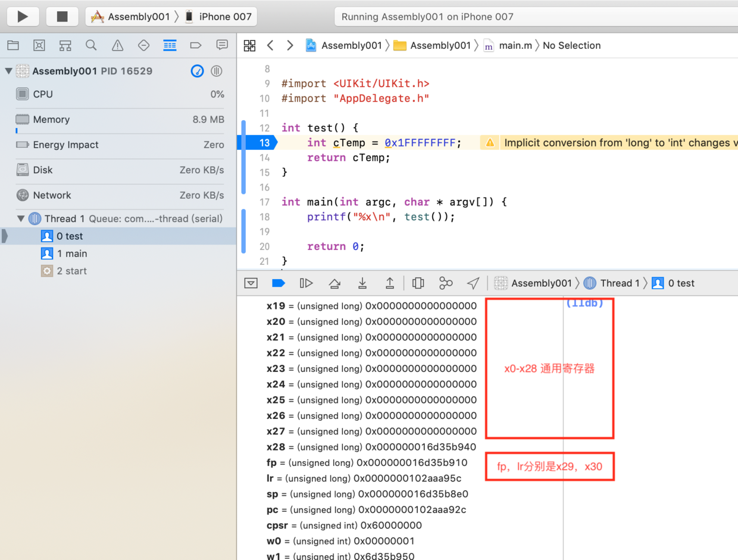Click the Step Over button
The width and height of the screenshot is (738, 560).
click(334, 283)
